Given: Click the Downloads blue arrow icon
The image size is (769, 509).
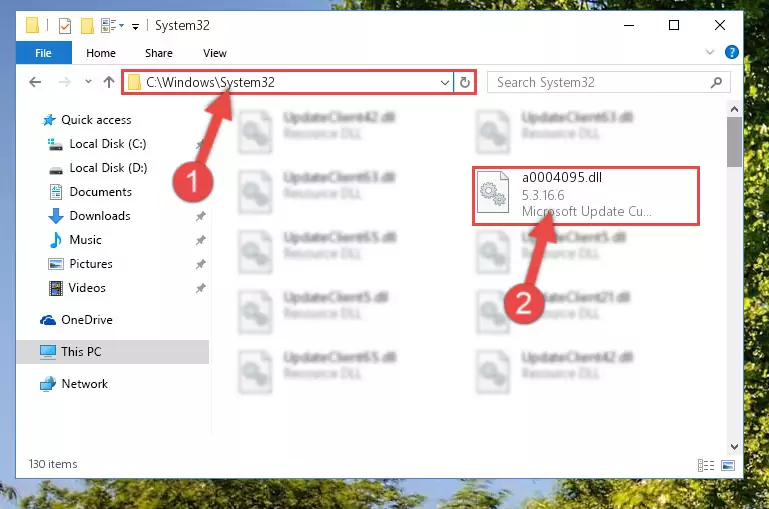Looking at the screenshot, I should click(x=55, y=216).
